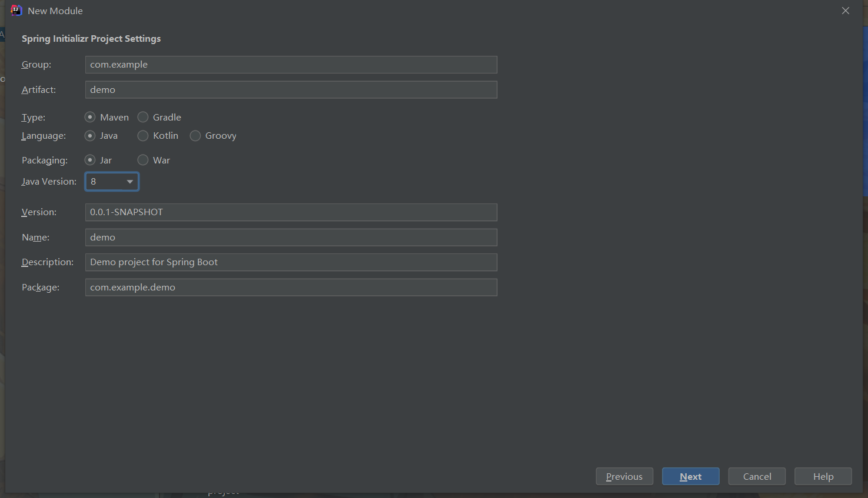Image resolution: width=868 pixels, height=498 pixels.
Task: Open the Java Version dropdown
Action: coord(112,182)
